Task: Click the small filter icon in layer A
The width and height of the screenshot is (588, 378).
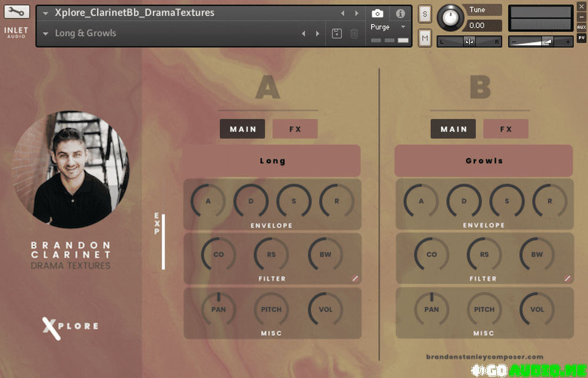Action: (x=355, y=278)
